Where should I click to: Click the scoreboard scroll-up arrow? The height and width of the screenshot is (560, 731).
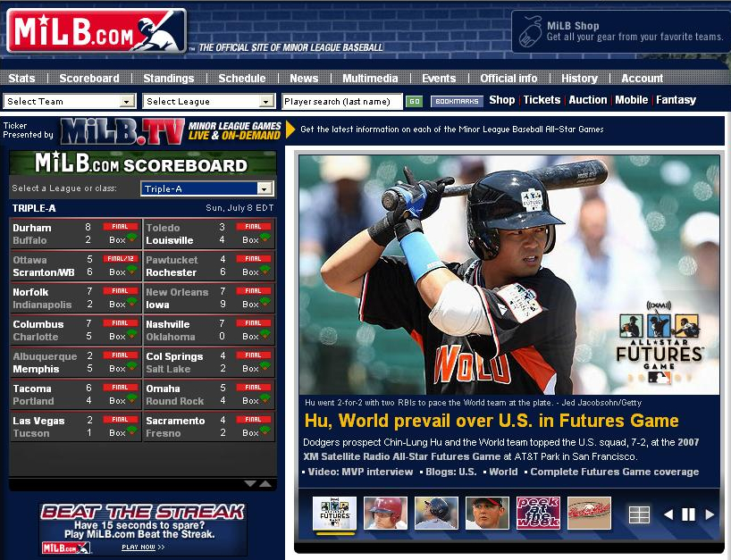[x=265, y=483]
